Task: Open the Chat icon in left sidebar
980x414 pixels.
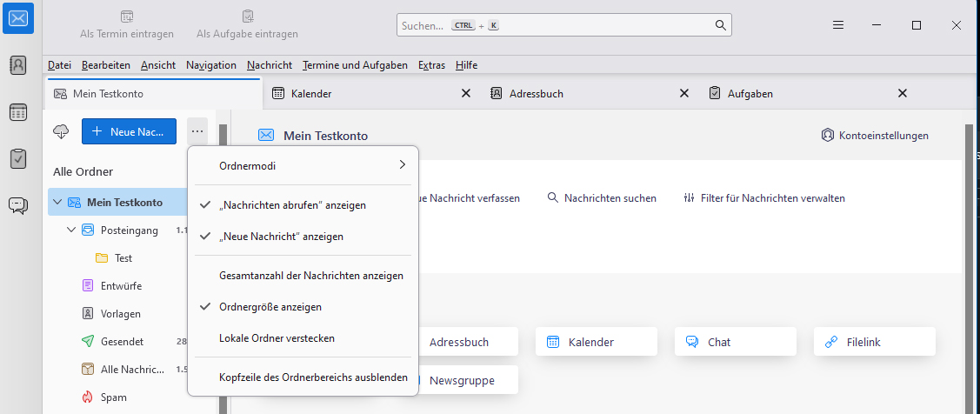Action: tap(18, 206)
